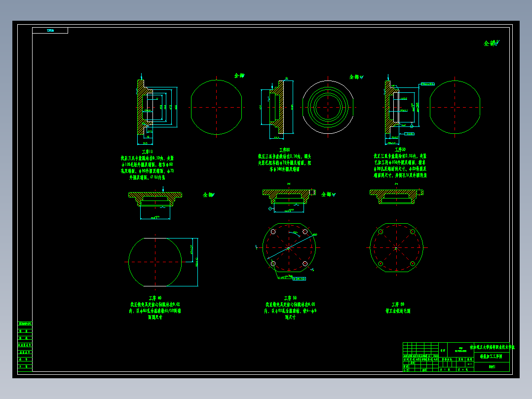Select the 全部 roughness mark at the sheet's top right

pos(492,43)
